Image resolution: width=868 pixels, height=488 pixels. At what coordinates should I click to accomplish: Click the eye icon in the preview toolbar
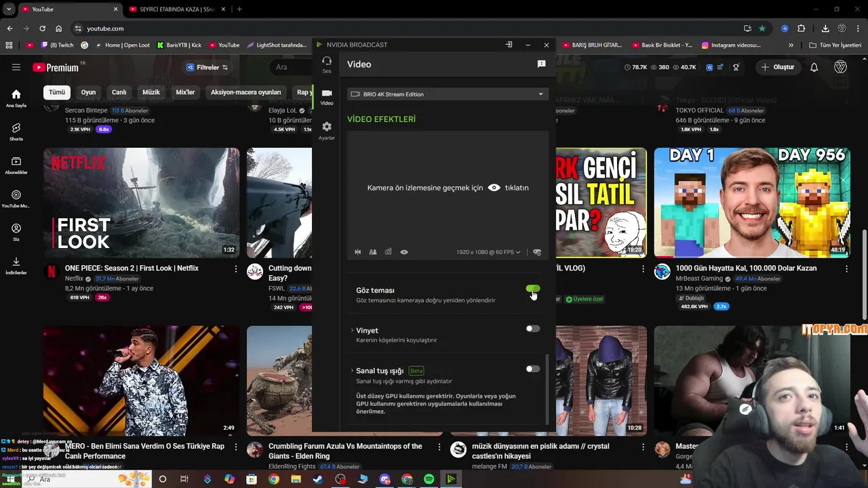[x=404, y=252]
